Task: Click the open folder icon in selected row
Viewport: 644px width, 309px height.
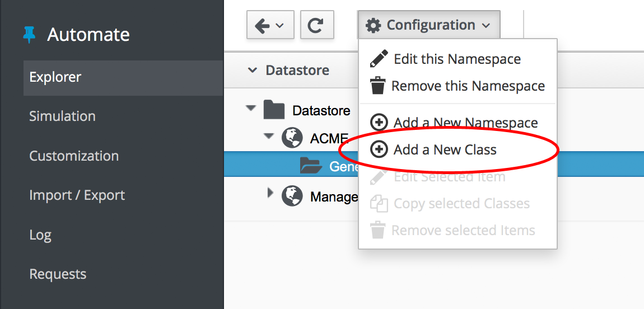Action: (x=310, y=166)
